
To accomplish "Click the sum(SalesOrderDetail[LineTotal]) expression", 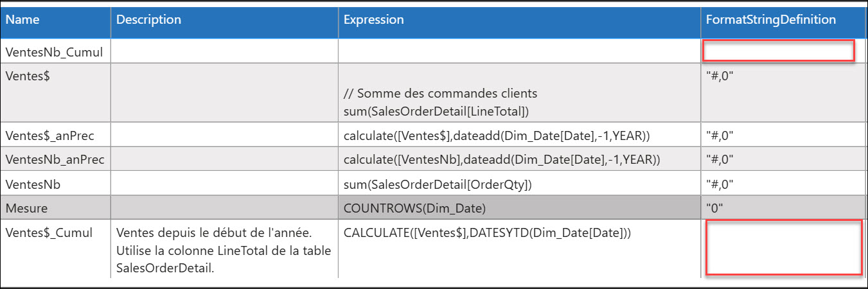I will click(x=436, y=111).
